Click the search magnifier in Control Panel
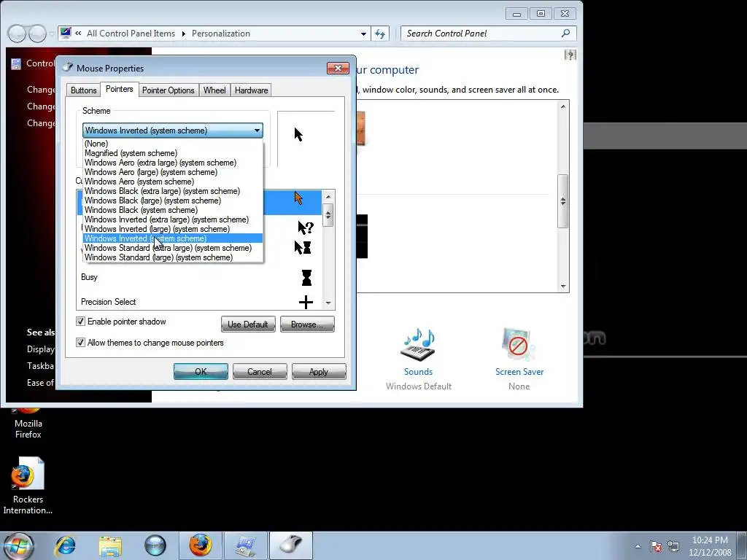 click(565, 34)
